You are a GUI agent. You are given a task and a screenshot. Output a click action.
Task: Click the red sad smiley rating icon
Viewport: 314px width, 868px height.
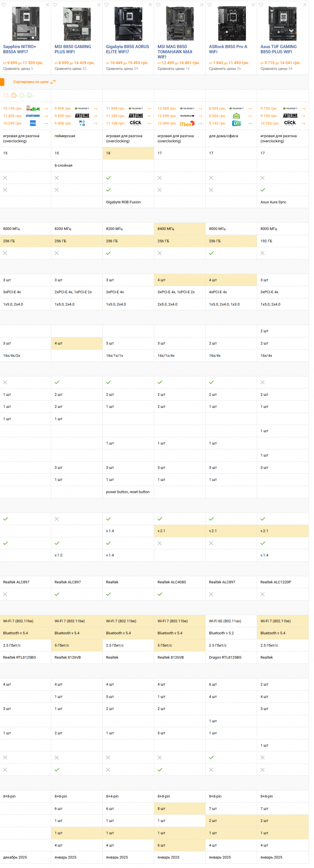click(6, 95)
